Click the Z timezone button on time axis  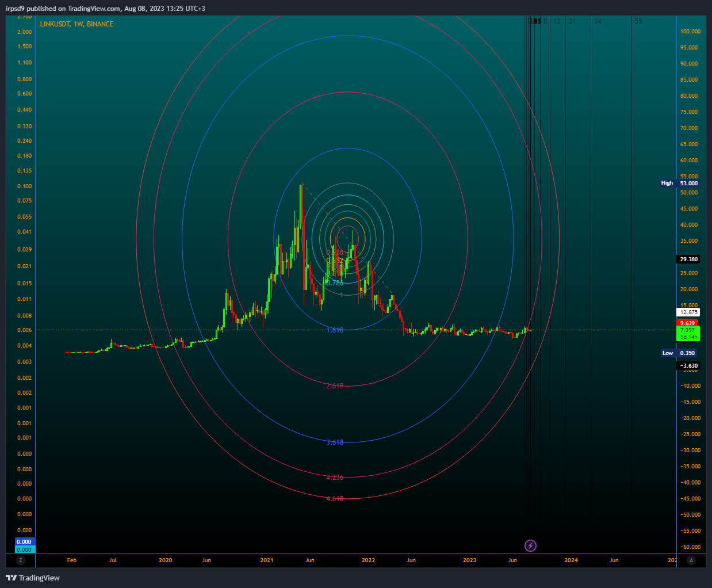click(x=21, y=560)
